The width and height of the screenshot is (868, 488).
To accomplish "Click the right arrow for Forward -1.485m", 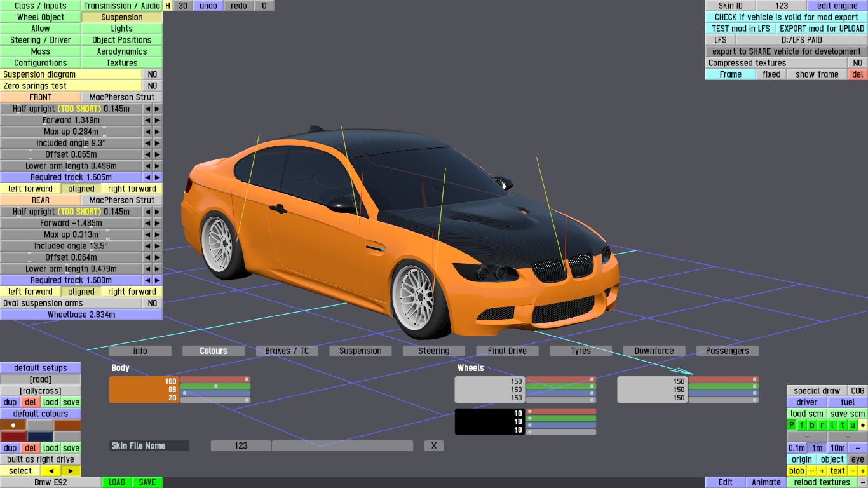I will pos(158,223).
